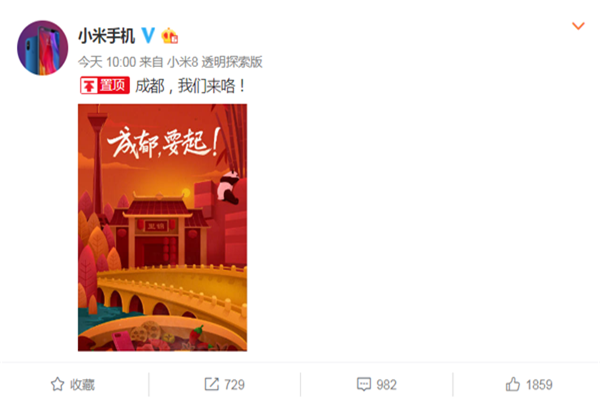Viewport: 600px width, 400px height.
Task: Click the gold crown membership badge
Action: pos(170,36)
